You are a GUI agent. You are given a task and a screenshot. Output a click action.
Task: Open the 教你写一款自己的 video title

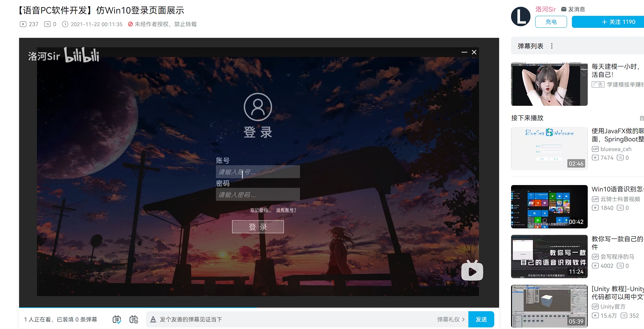[x=618, y=243]
